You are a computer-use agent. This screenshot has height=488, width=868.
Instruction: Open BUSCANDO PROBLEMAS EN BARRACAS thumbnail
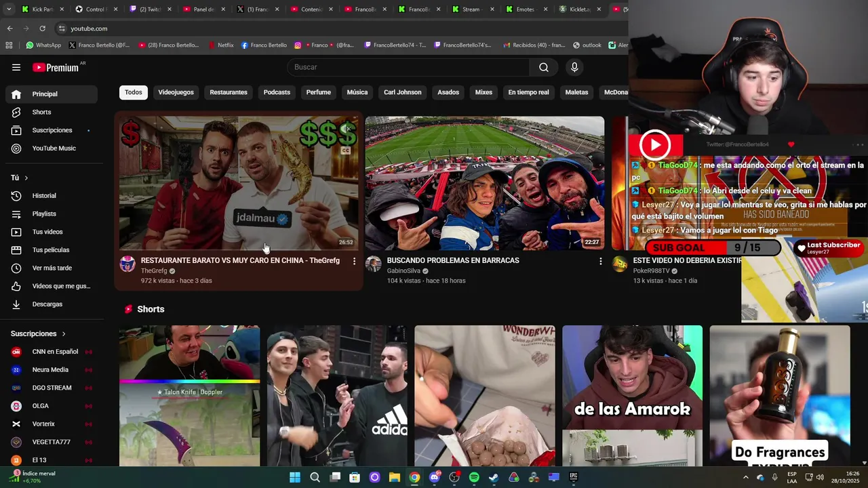[485, 183]
